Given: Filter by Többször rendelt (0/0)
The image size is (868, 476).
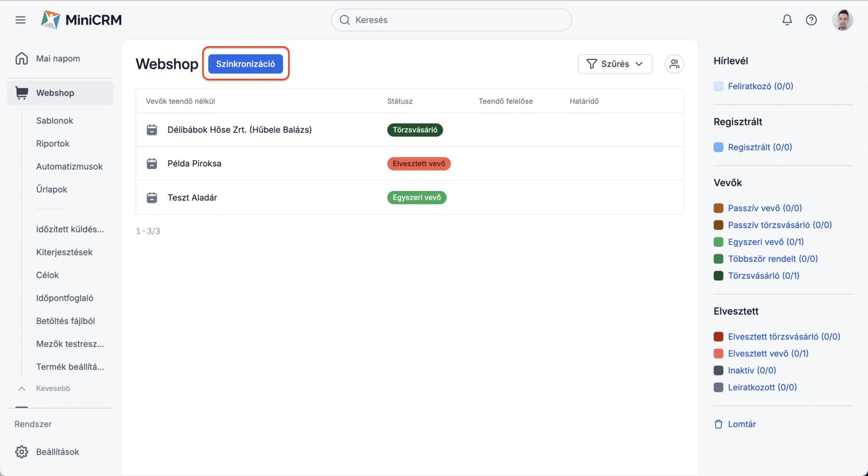Looking at the screenshot, I should (x=773, y=259).
